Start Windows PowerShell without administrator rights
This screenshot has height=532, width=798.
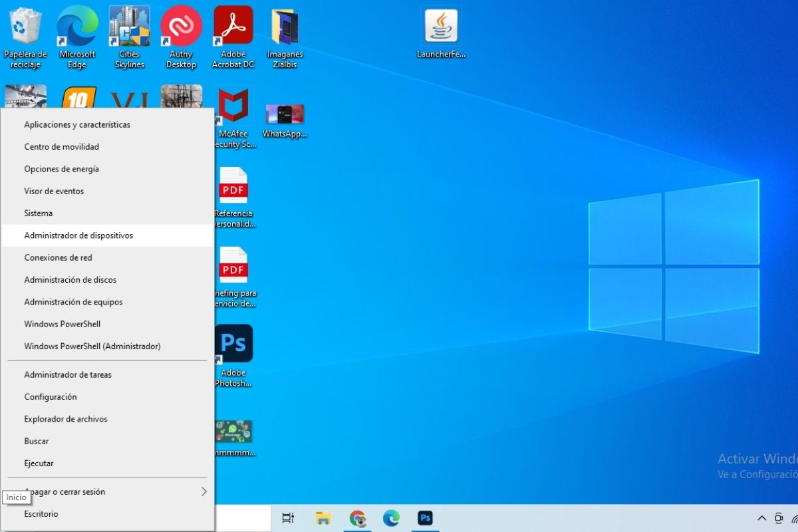(x=108, y=324)
